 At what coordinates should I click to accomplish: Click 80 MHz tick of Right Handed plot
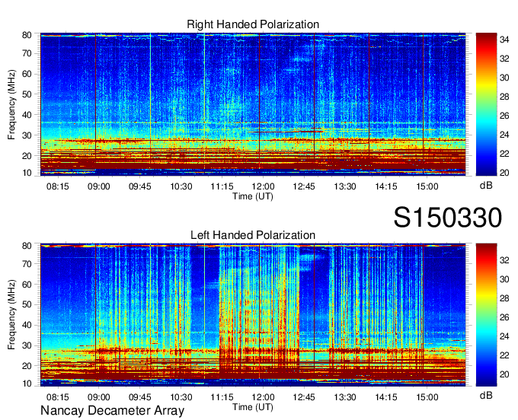(27, 35)
